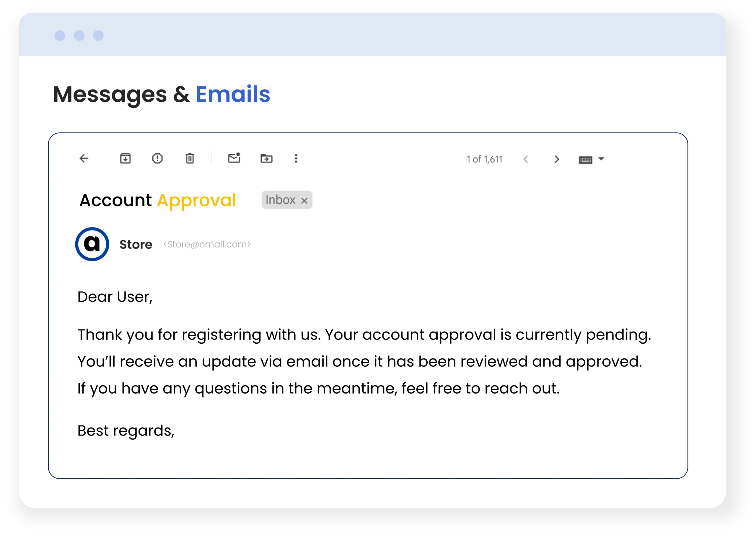Click the sender name Store
The height and width of the screenshot is (536, 756).
[x=136, y=245]
